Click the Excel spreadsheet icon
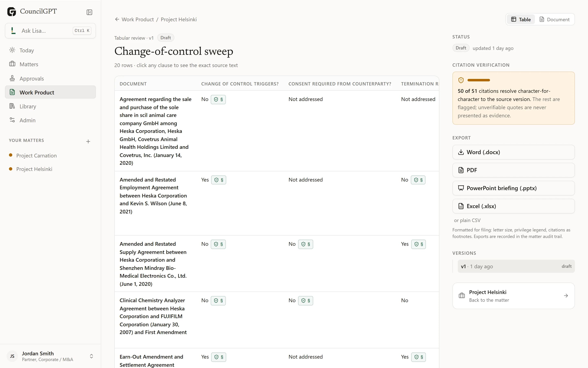Viewport: 588px width, 368px height. coord(461,206)
